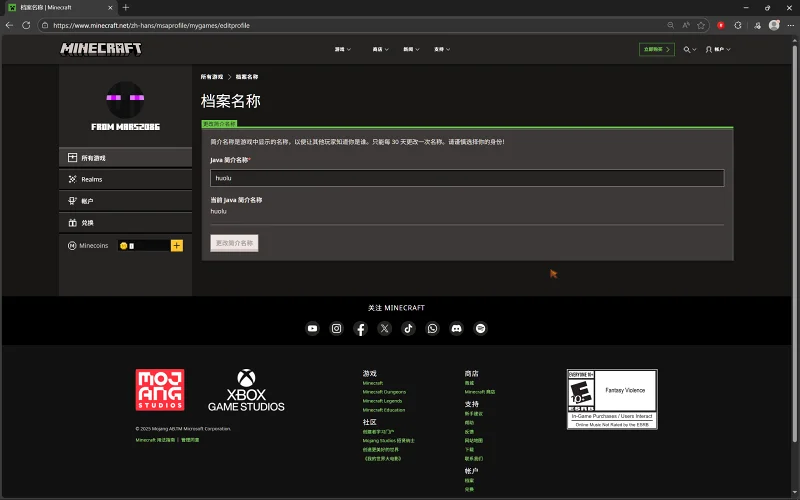Open the browser extensions puzzle icon
Screen dimensions: 800x500
[x=738, y=25]
